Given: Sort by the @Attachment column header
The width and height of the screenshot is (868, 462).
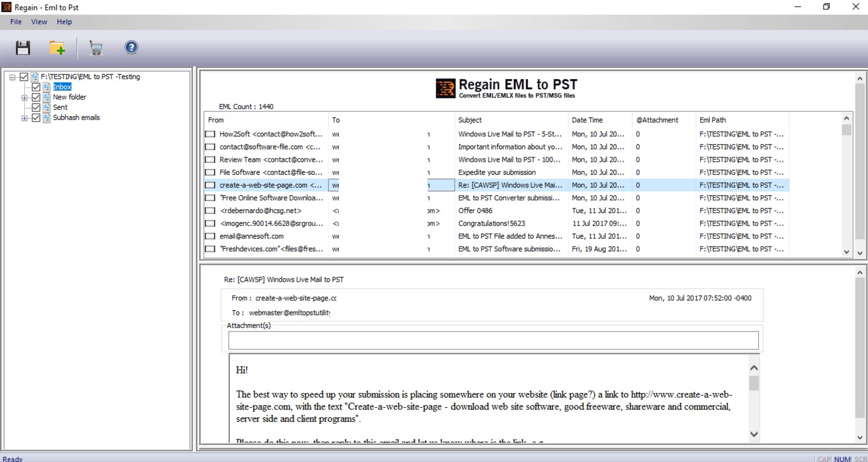Looking at the screenshot, I should 664,120.
